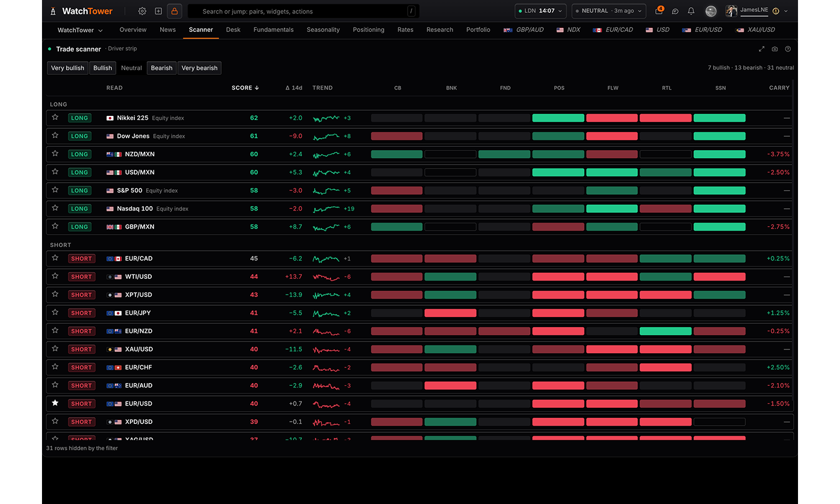Open the briefcase alerts icon with badge
The width and height of the screenshot is (840, 504).
(659, 11)
